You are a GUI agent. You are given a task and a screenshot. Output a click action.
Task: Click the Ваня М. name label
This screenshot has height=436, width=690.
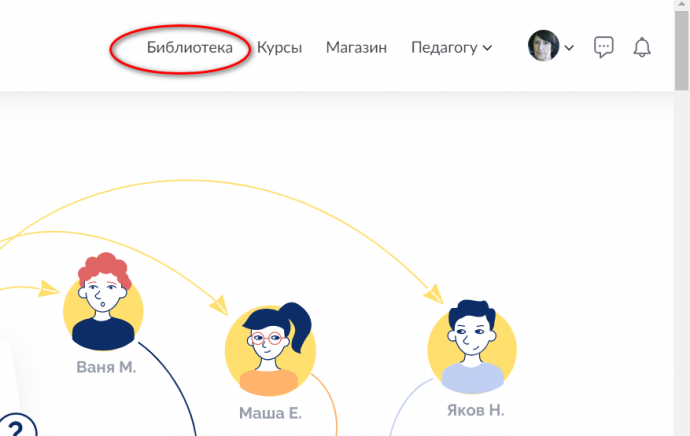click(x=106, y=367)
